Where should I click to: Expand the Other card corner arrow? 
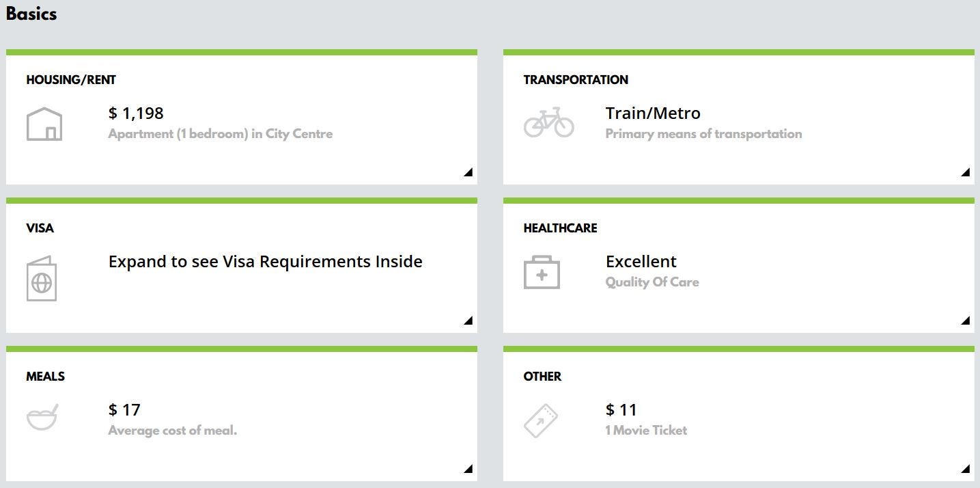[x=965, y=469]
